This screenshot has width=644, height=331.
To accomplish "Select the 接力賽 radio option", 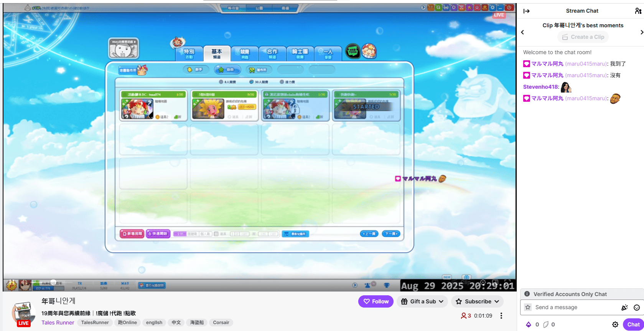I will point(282,82).
